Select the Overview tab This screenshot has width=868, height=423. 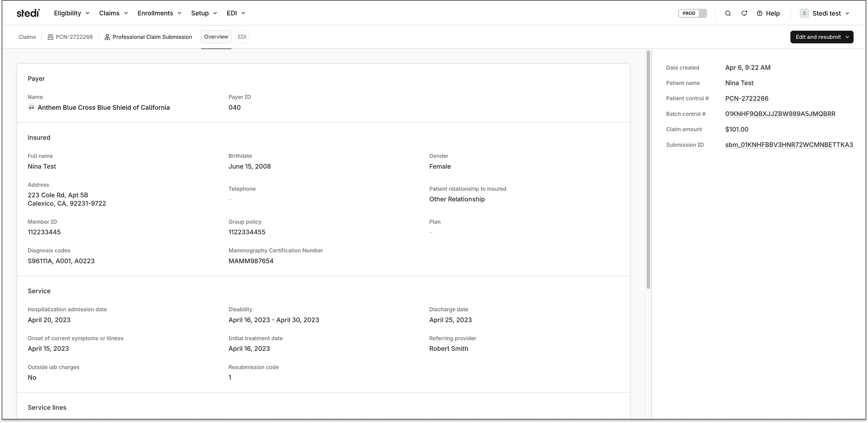(x=216, y=37)
